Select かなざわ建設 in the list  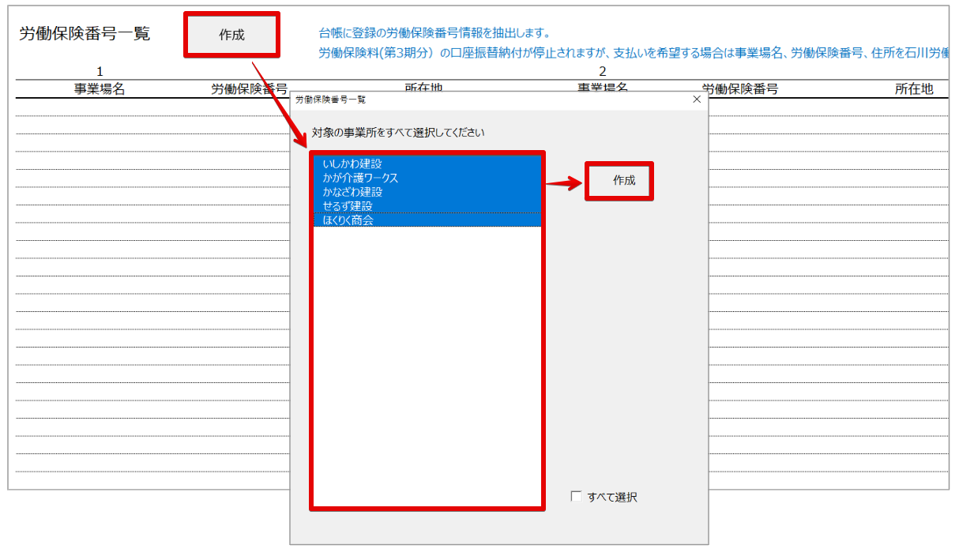427,192
